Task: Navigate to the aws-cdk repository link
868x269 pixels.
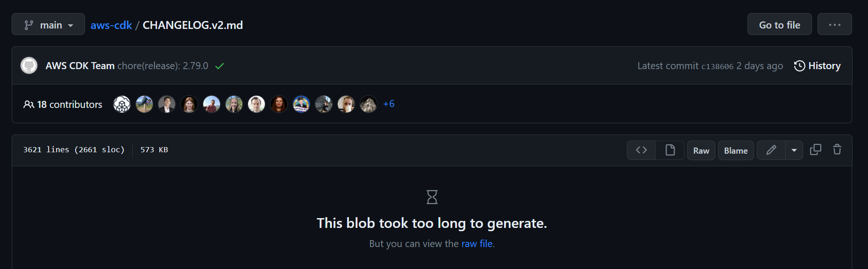Action: click(111, 25)
